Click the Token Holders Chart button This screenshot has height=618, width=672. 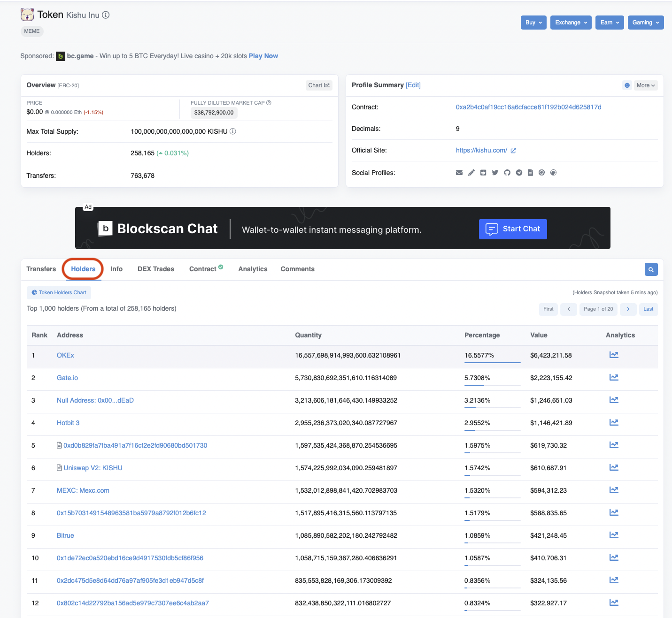tap(59, 293)
